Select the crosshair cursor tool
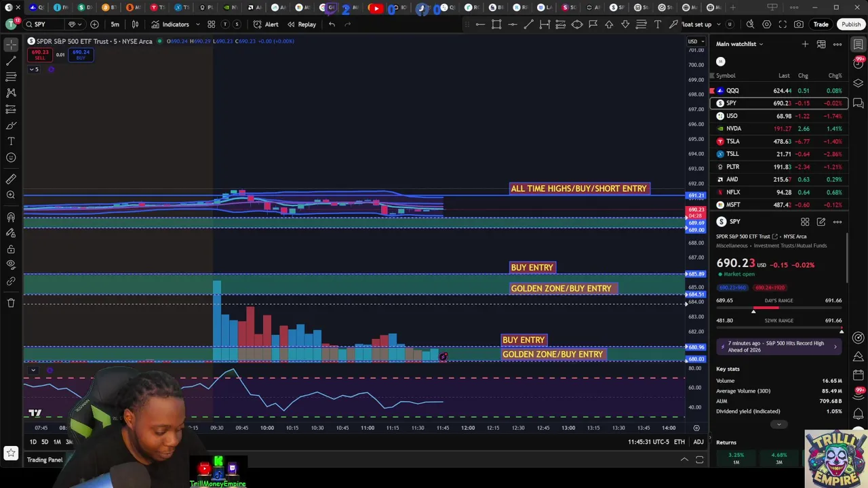Image resolution: width=868 pixels, height=488 pixels. 11,44
